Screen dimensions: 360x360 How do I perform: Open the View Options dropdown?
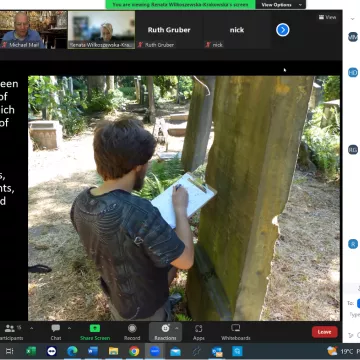pos(281,5)
